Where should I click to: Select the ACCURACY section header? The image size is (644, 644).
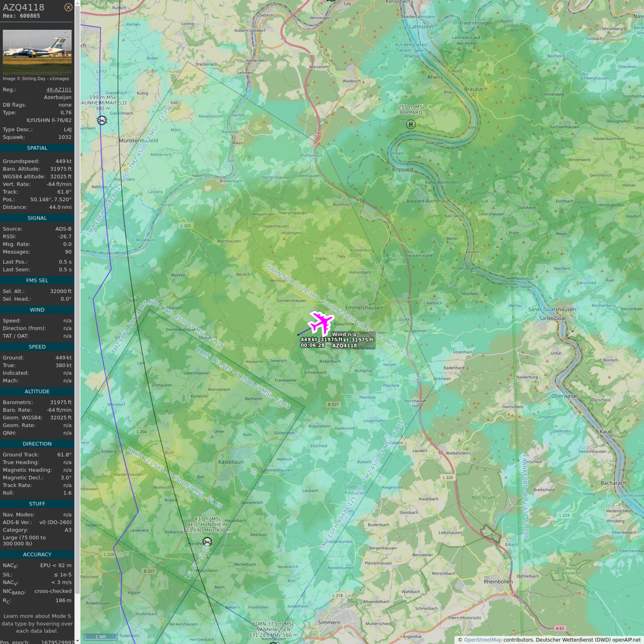click(x=37, y=555)
